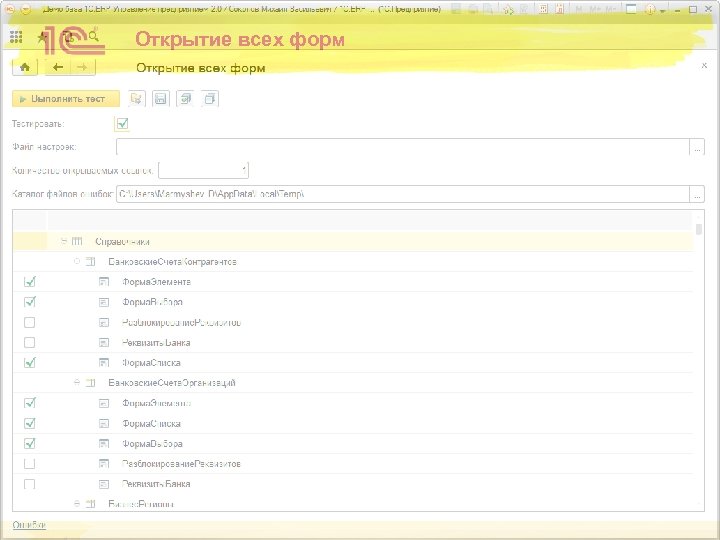Click the БанковскиеСчетаКонтрагентов catalog icon
The image size is (720, 540).
coord(90,261)
